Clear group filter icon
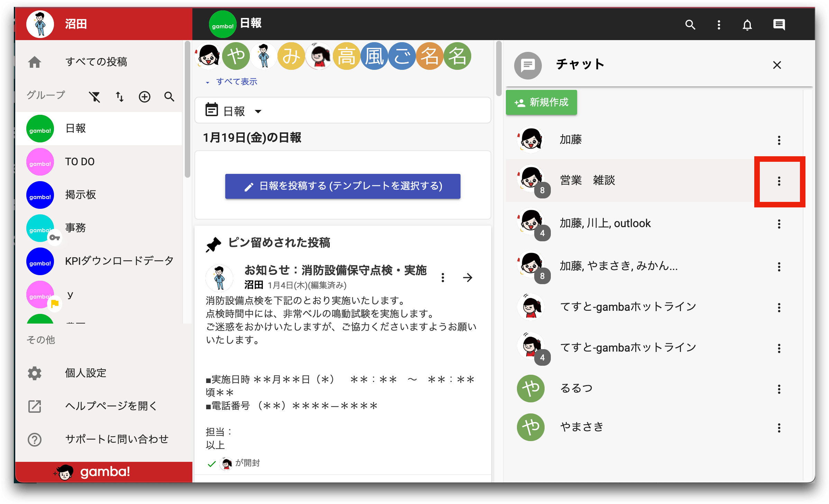The image size is (829, 504). tap(94, 97)
